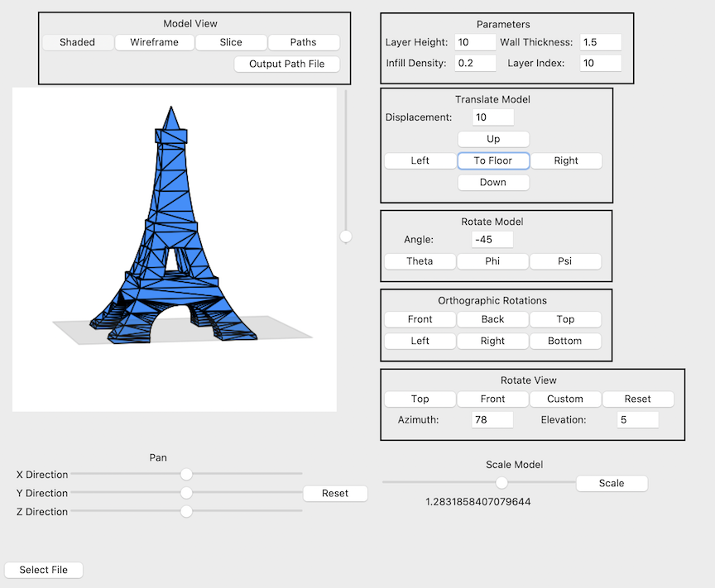Translate the model Right

point(566,160)
